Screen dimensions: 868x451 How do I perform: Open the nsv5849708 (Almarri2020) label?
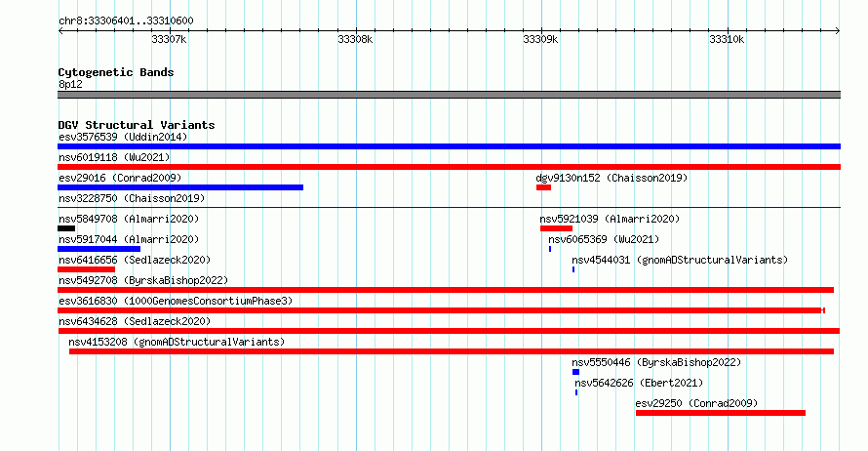129,219
